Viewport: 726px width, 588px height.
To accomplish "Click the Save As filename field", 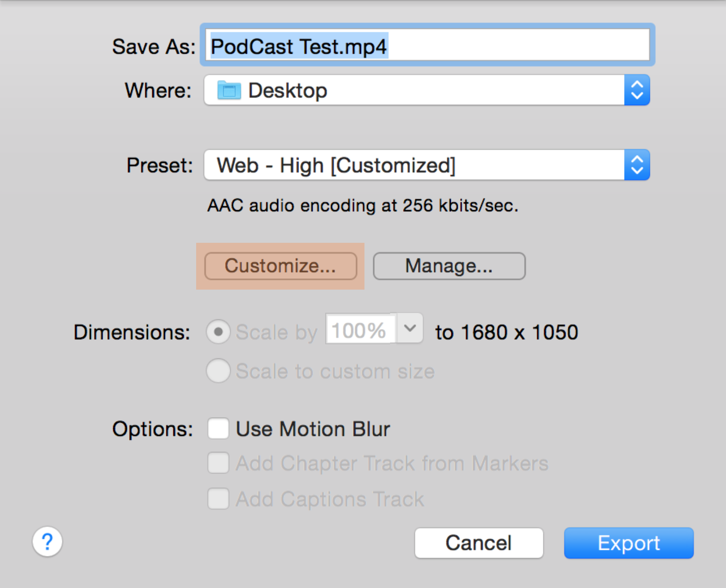I will [427, 46].
